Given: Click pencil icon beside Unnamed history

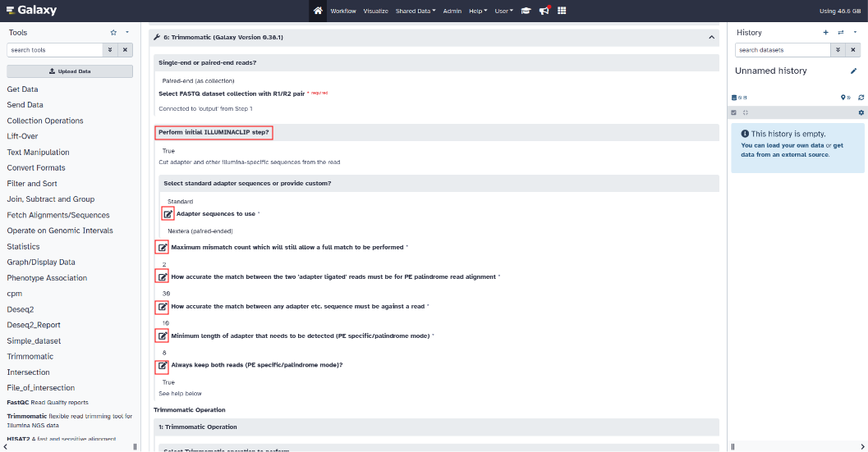Looking at the screenshot, I should click(853, 71).
